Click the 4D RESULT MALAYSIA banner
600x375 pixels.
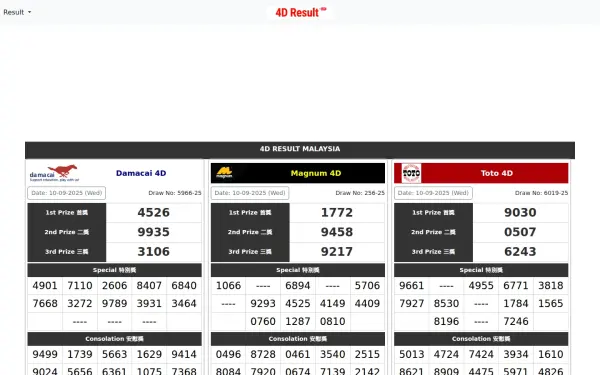point(300,149)
